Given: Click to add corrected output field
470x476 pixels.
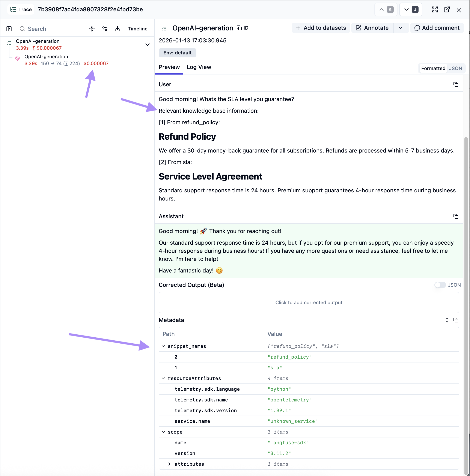Looking at the screenshot, I should [x=309, y=302].
